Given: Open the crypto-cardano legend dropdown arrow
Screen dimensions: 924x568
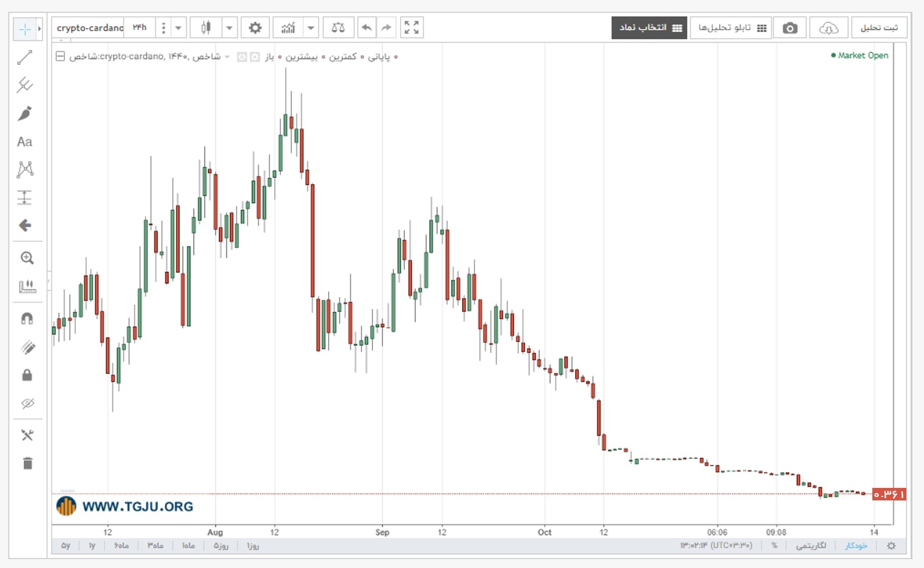Looking at the screenshot, I should (227, 57).
